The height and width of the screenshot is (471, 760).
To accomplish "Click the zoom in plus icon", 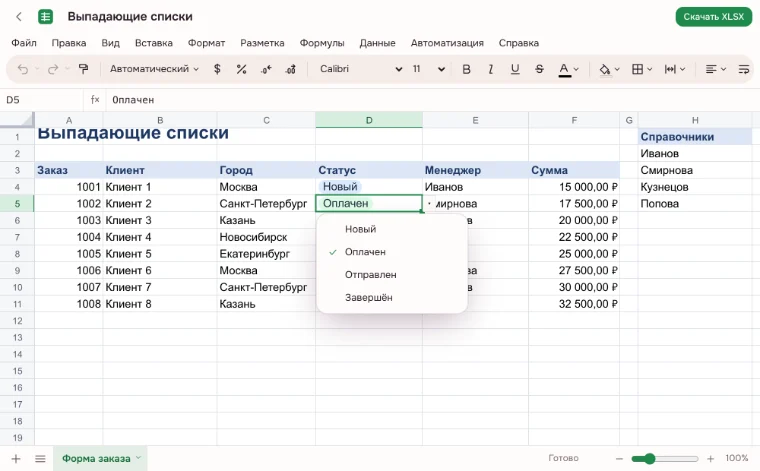I will (x=710, y=458).
